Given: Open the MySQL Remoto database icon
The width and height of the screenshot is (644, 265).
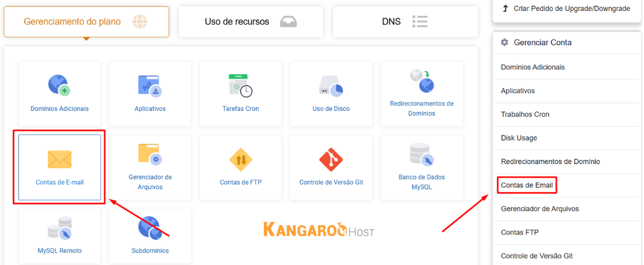Looking at the screenshot, I should click(x=59, y=228).
